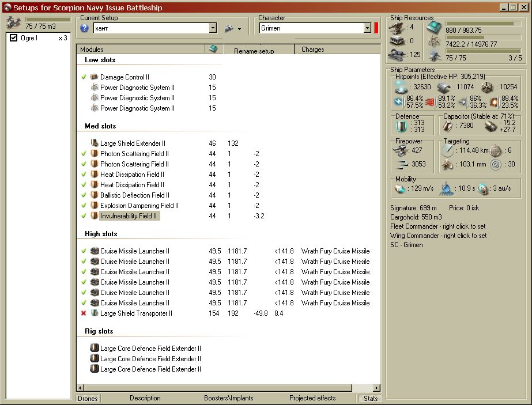Click Fleet Commander text to set

pyautogui.click(x=437, y=226)
